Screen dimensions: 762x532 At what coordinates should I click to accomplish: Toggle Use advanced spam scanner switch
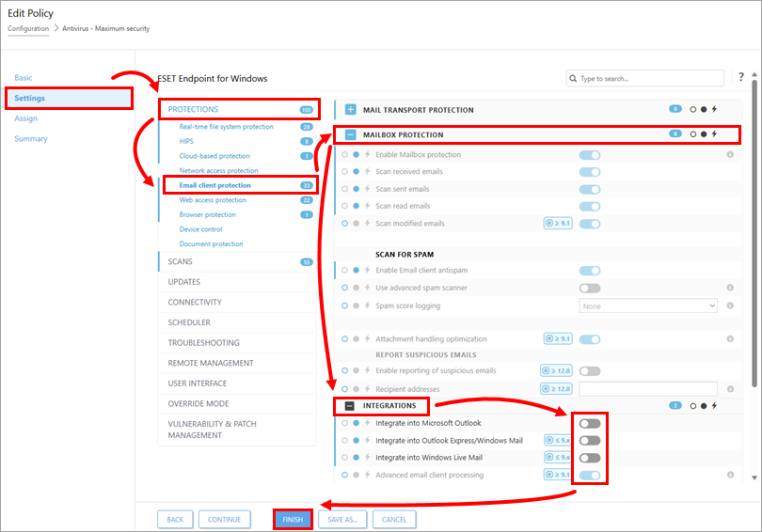pos(590,289)
